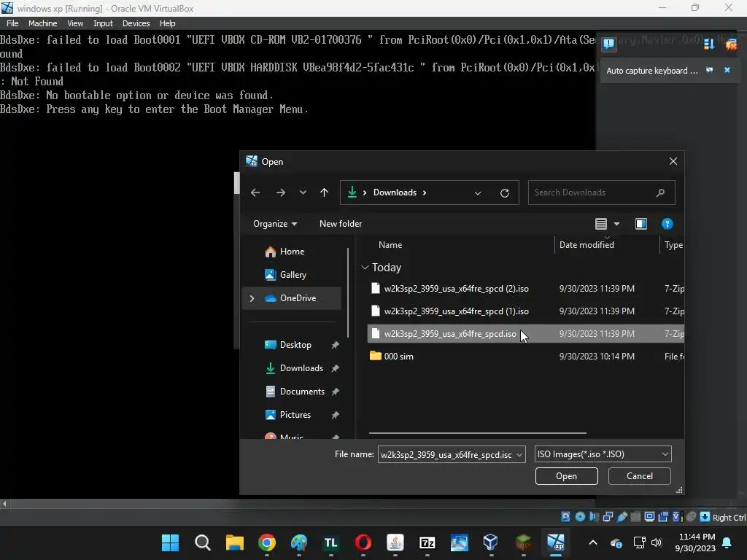747x560 pixels.
Task: Click the Open button
Action: click(566, 476)
